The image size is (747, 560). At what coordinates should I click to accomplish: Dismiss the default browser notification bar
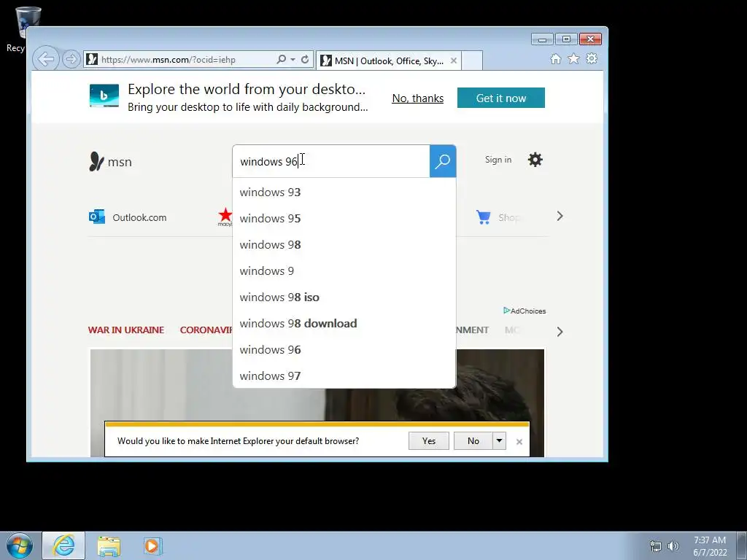pyautogui.click(x=519, y=442)
